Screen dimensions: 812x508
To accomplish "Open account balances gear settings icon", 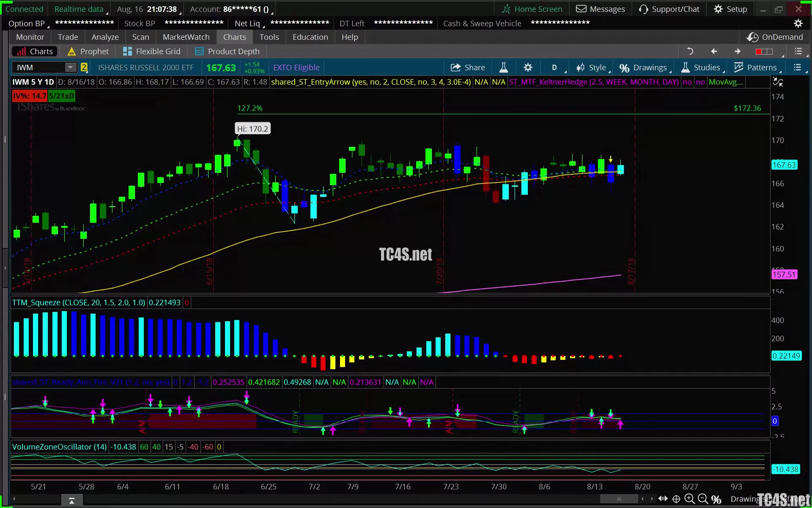I will click(798, 23).
